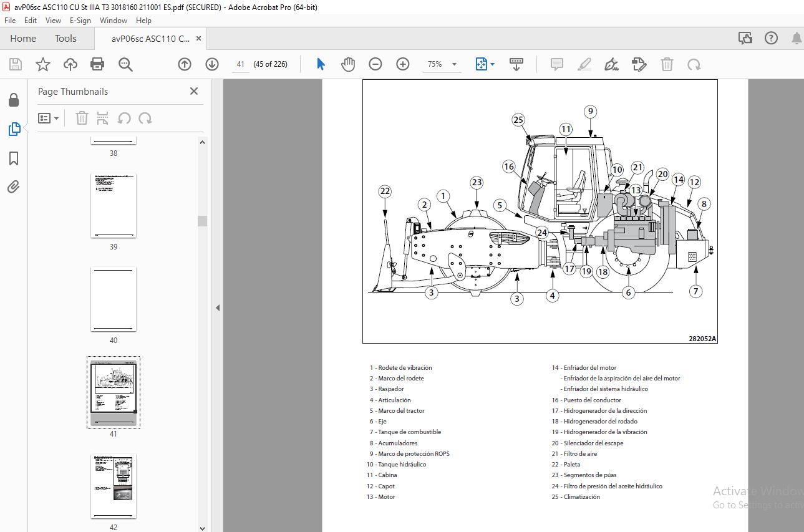
Task: Select the arrow selection tool
Action: [321, 64]
